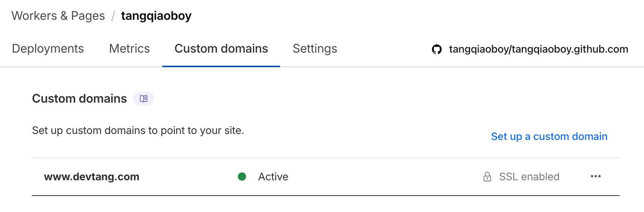
Task: Click Set up a custom domain
Action: coord(549,137)
